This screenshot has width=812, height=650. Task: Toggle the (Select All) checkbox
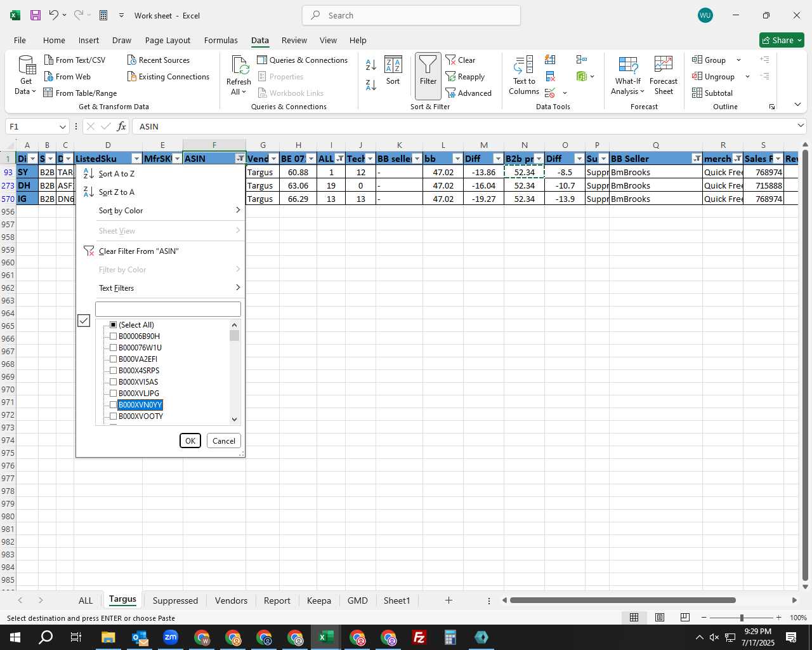(114, 325)
